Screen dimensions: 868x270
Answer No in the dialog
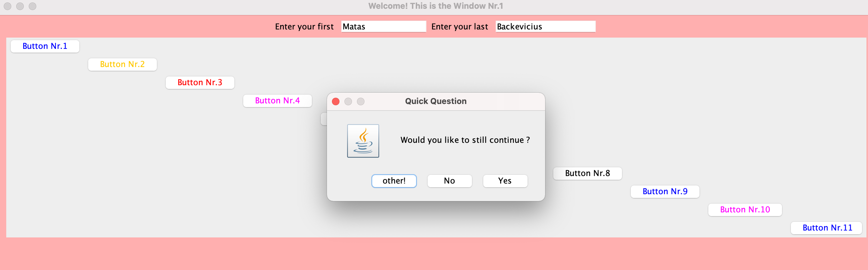pos(449,181)
